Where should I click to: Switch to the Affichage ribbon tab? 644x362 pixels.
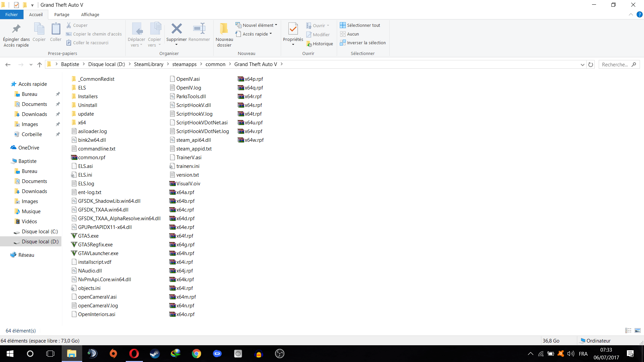click(90, 14)
